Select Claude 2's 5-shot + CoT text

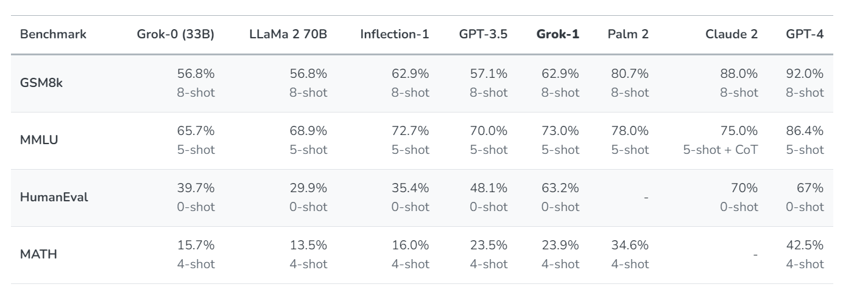[721, 150]
